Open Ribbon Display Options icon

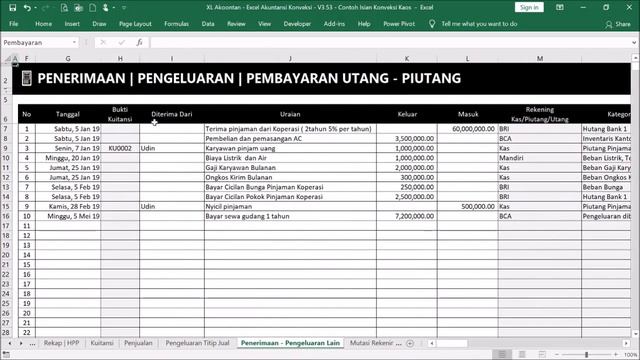pyautogui.click(x=560, y=7)
